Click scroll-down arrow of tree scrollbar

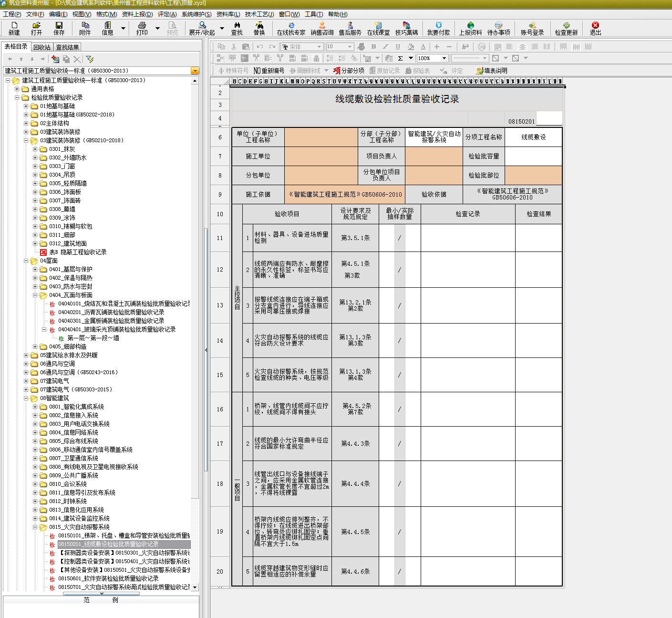[x=195, y=587]
